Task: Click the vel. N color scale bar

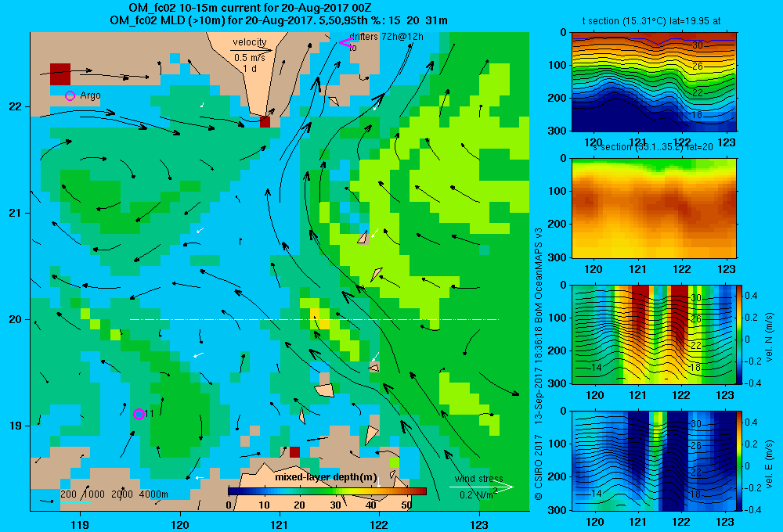Action: (x=739, y=334)
